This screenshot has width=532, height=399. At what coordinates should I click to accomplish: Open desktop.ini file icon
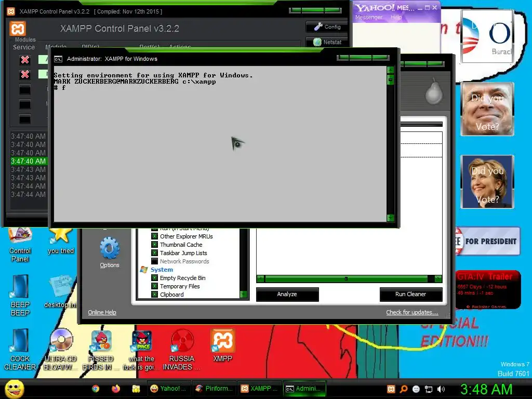[x=61, y=292]
